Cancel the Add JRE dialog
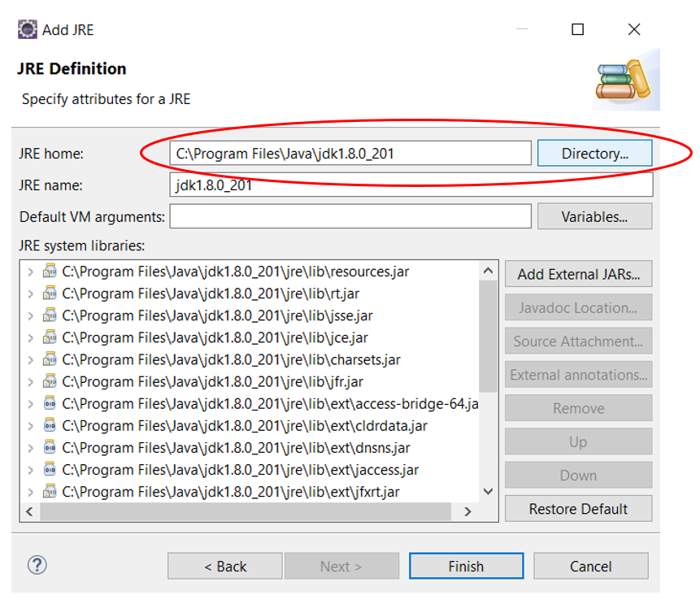The height and width of the screenshot is (604, 700). click(591, 566)
